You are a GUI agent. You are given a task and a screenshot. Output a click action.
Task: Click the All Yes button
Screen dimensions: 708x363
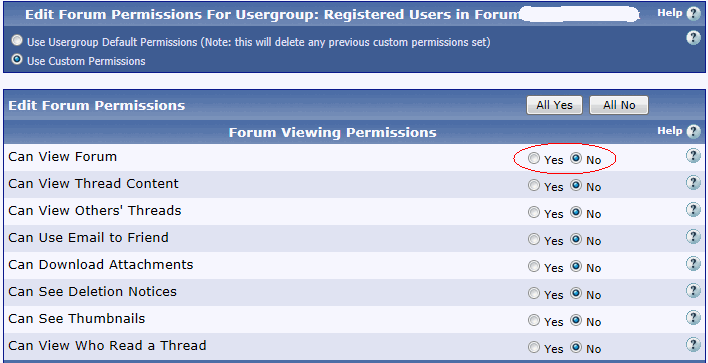pyautogui.click(x=554, y=105)
